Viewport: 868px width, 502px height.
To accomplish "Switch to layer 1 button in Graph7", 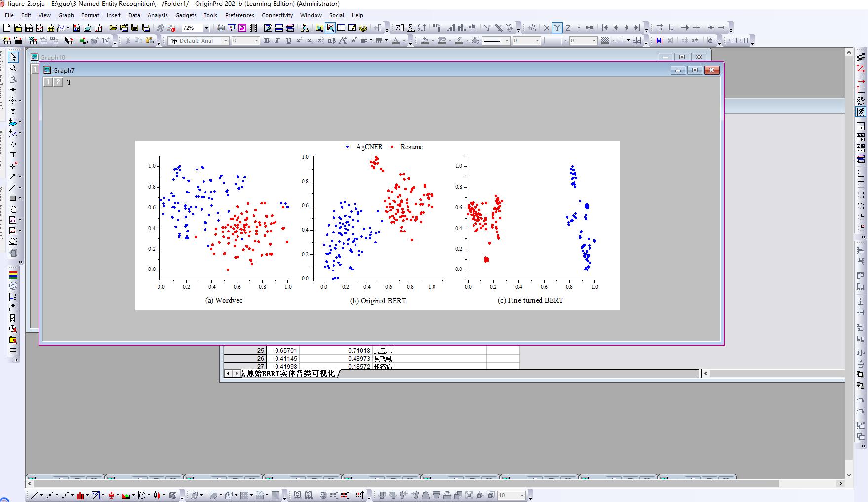I will point(48,82).
